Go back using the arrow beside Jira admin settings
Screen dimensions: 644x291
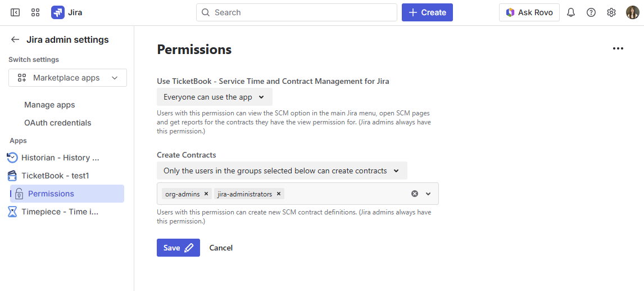[15, 39]
